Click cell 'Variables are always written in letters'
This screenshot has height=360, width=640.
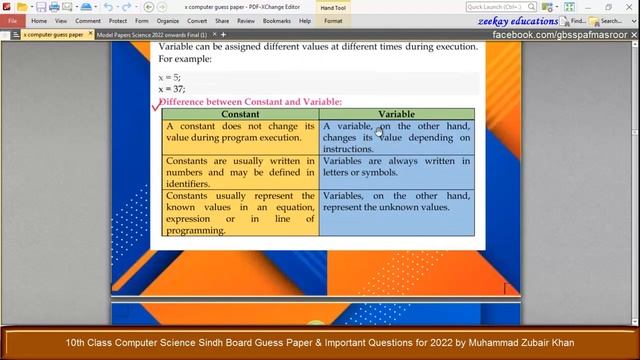(397, 172)
